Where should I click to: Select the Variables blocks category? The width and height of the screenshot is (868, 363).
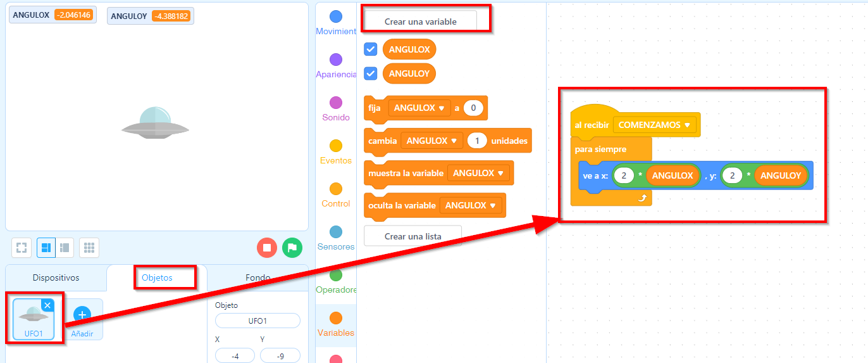tap(336, 324)
